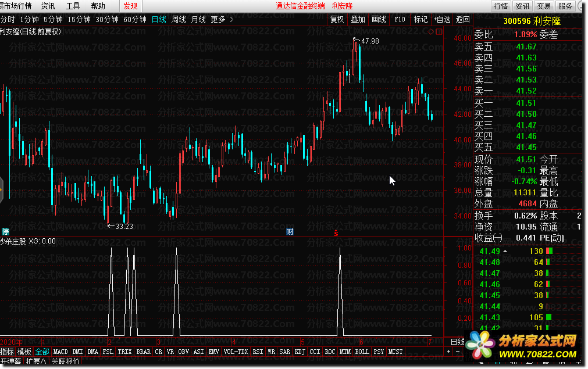Switch the indicator to CR
The image size is (588, 369).
coord(159,352)
